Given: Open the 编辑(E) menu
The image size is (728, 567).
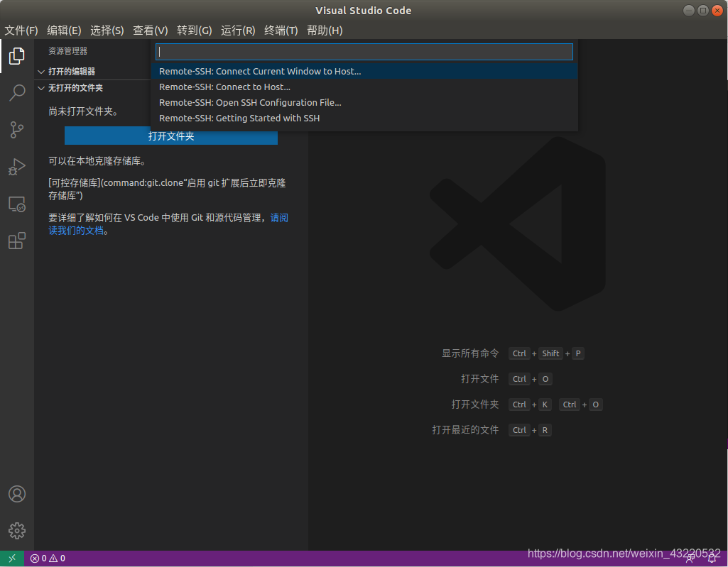Looking at the screenshot, I should click(64, 31).
